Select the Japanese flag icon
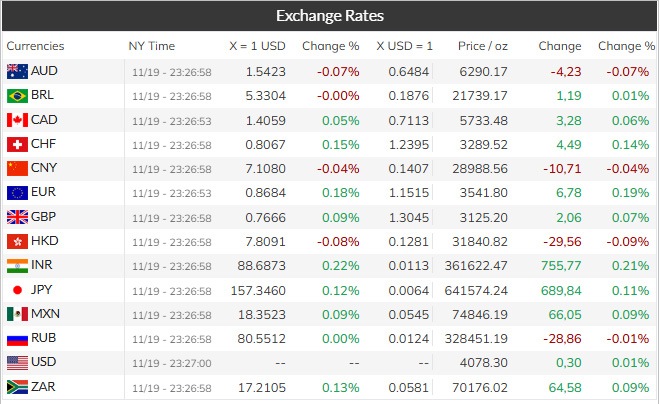 coord(17,290)
